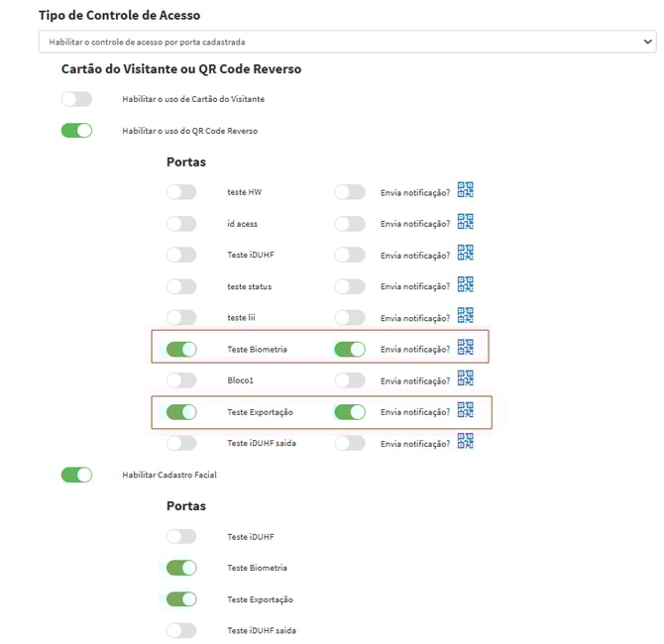Open the Tipo de Controle de Acesso dropdown
This screenshot has width=664, height=644.
(x=347, y=42)
